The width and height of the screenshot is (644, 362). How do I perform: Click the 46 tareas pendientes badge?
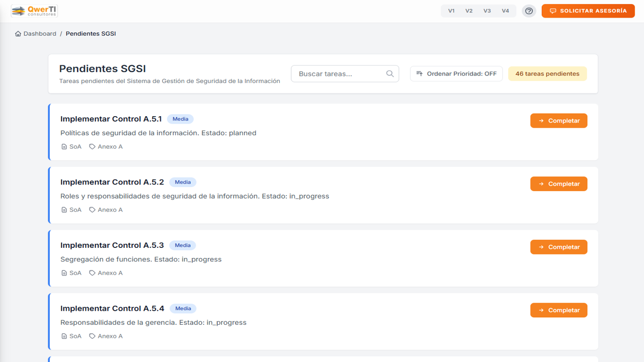click(x=547, y=74)
